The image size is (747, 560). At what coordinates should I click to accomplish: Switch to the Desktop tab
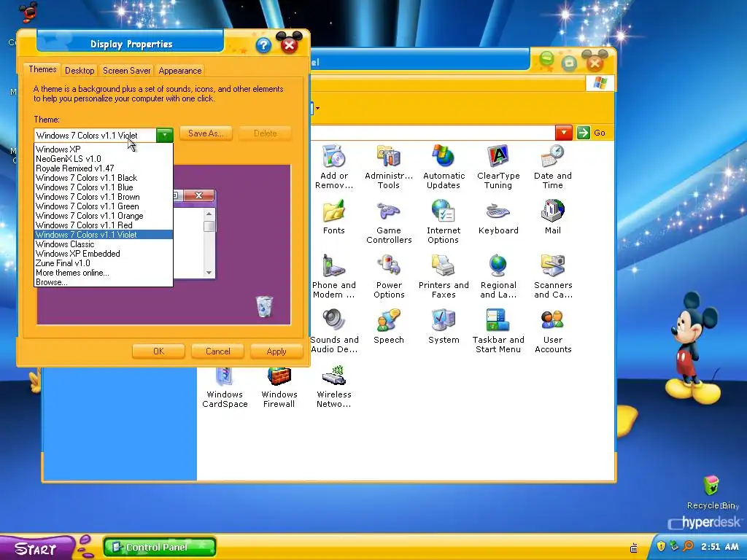(80, 71)
